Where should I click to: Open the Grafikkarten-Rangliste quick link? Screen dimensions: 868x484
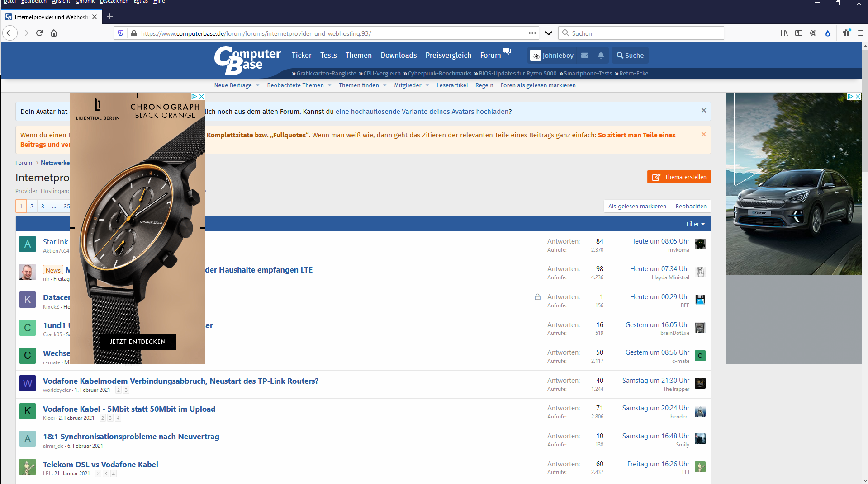point(326,73)
